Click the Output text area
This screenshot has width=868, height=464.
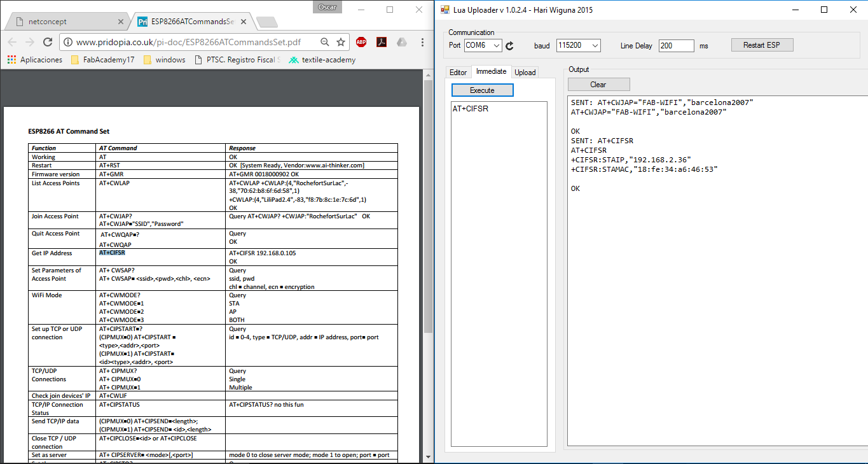tap(716, 271)
